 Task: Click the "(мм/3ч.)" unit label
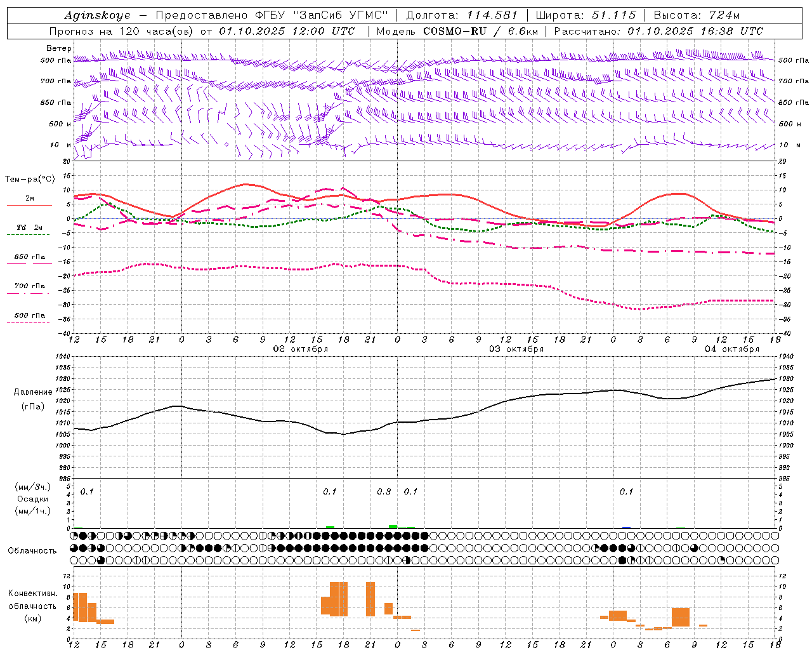pos(33,487)
